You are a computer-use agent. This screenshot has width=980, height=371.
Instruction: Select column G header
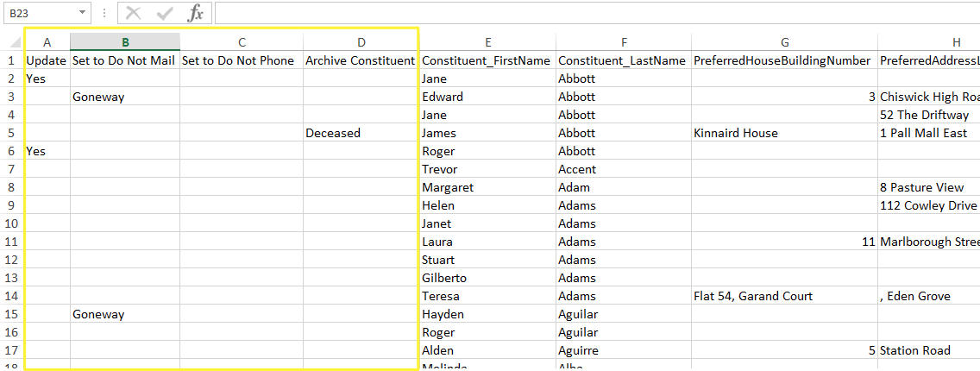784,42
